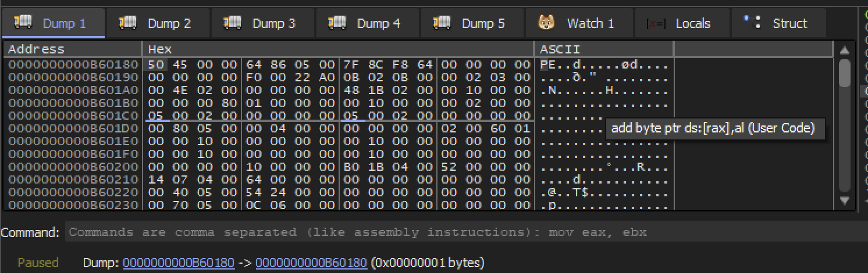Click the Dump 2 truck icon
Screen dimensions: 868x273
coord(128,22)
